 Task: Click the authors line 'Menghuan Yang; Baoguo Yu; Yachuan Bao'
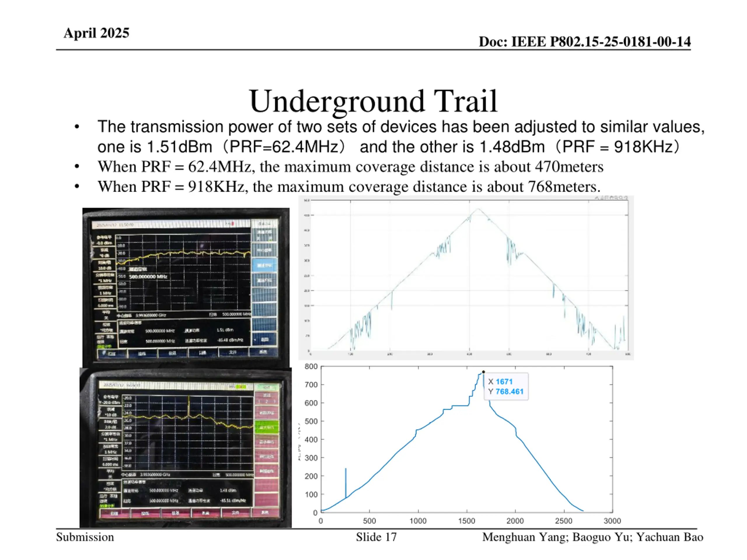click(593, 537)
